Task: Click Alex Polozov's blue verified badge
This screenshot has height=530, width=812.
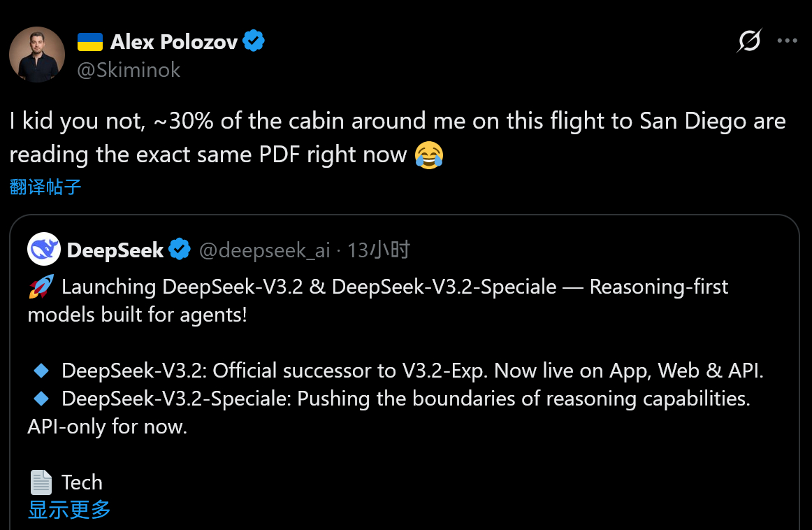Action: [x=254, y=42]
